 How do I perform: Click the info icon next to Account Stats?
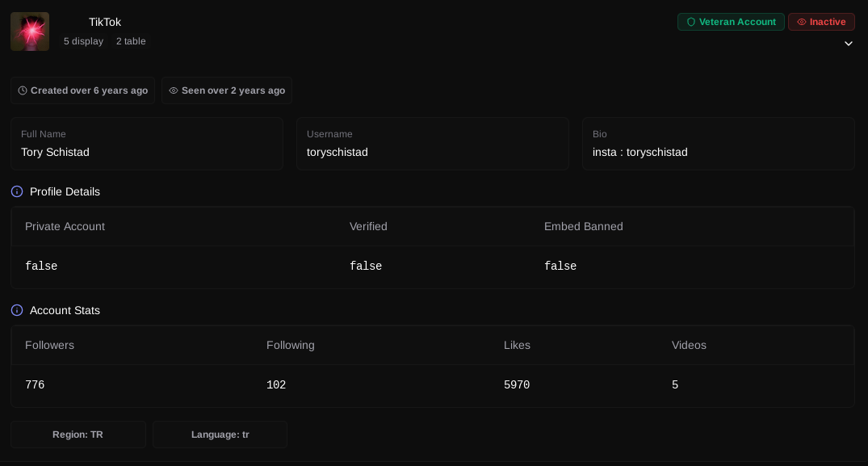[x=17, y=310]
